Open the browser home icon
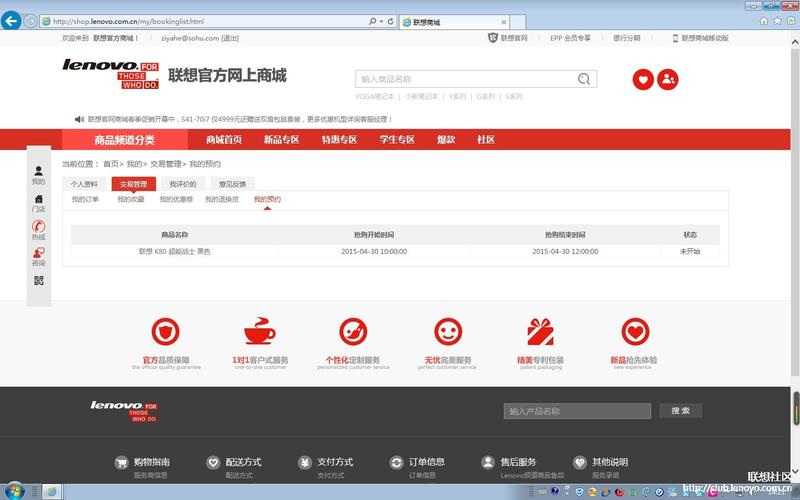This screenshot has height=500, width=800. pyautogui.click(x=764, y=21)
